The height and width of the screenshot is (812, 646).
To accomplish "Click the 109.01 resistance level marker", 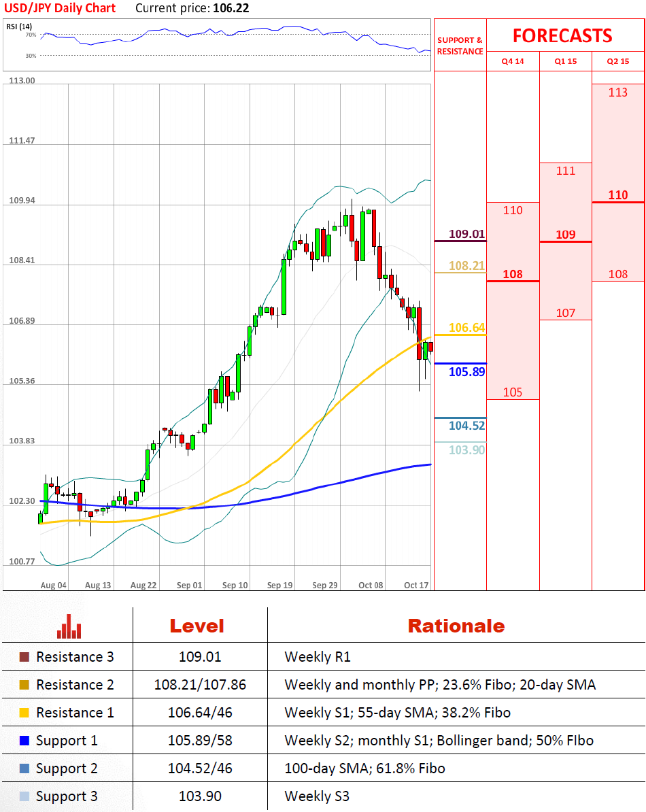I will point(466,234).
